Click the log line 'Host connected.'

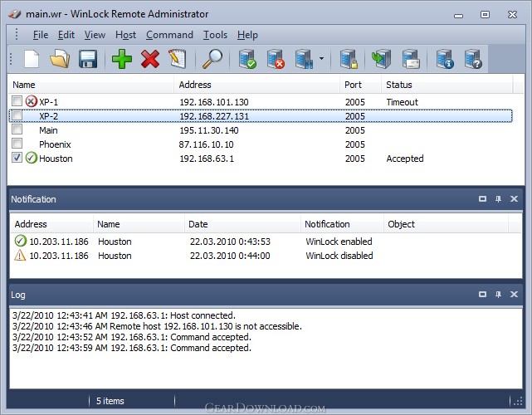point(124,315)
